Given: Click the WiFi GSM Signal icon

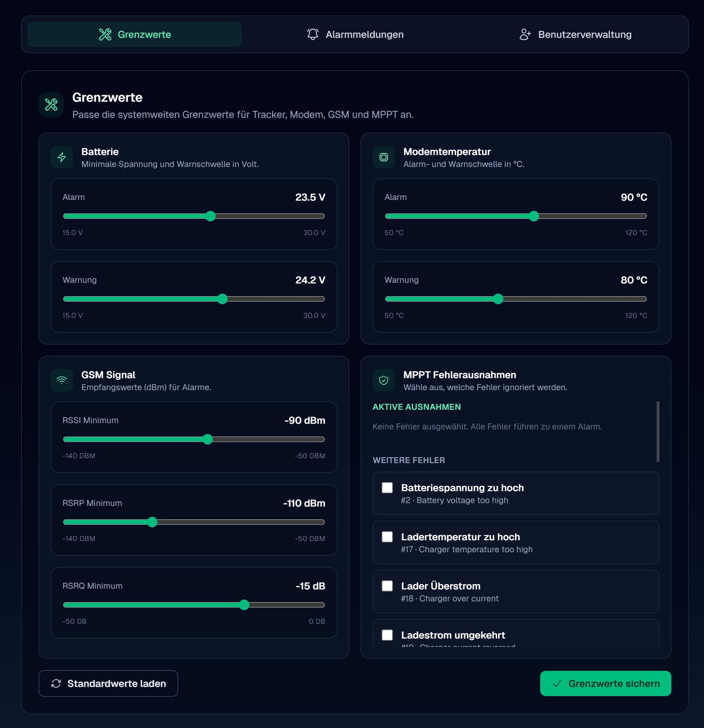Looking at the screenshot, I should 62,380.
